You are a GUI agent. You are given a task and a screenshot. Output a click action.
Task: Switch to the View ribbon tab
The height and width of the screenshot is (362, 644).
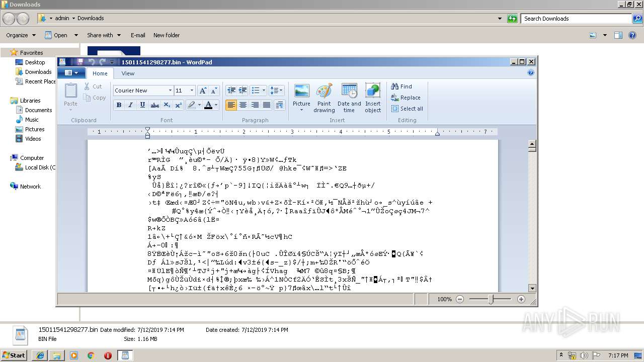128,73
